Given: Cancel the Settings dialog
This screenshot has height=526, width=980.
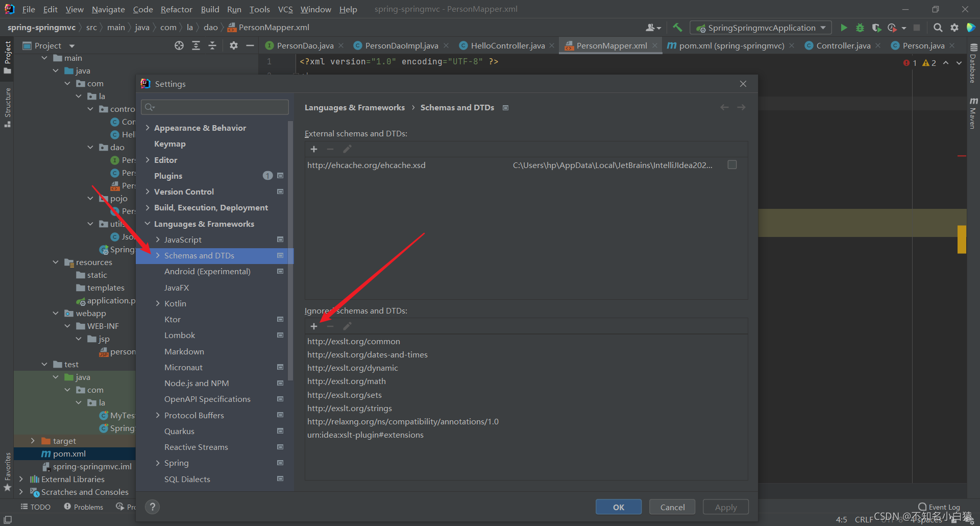Looking at the screenshot, I should coord(672,507).
